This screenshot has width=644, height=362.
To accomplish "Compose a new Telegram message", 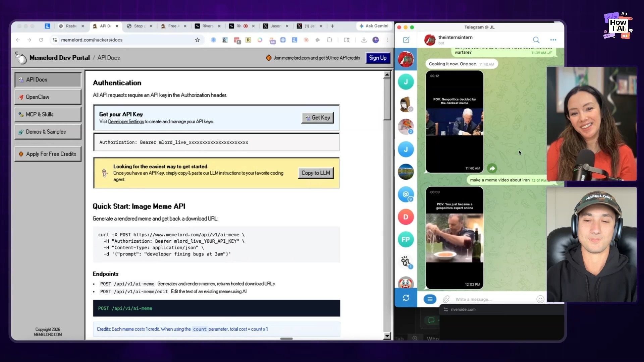I will (x=406, y=40).
